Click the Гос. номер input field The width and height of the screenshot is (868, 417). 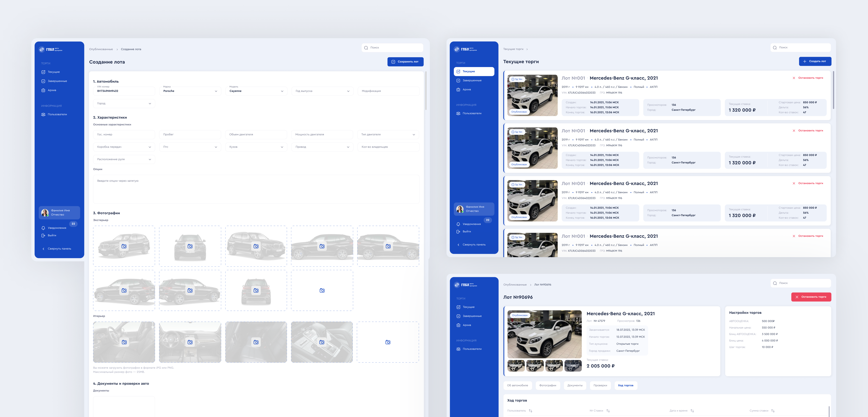124,134
